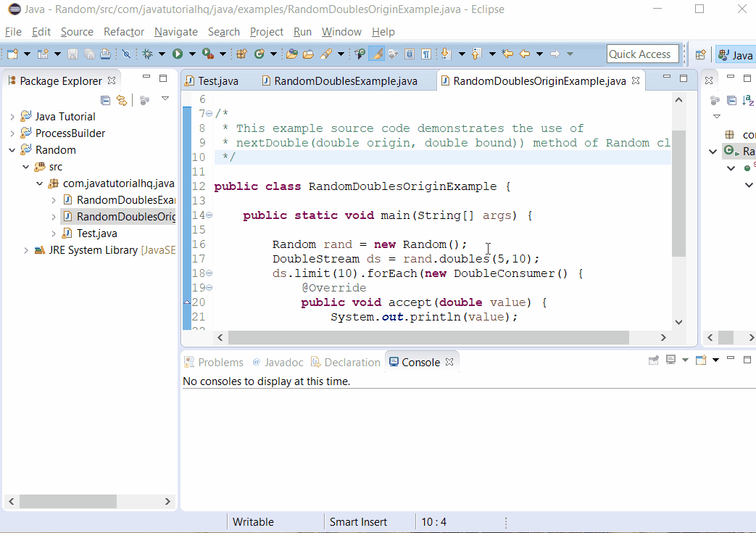This screenshot has width=756, height=533.
Task: Switch to RandomDoublesExample.java editor tab
Action: [x=340, y=80]
